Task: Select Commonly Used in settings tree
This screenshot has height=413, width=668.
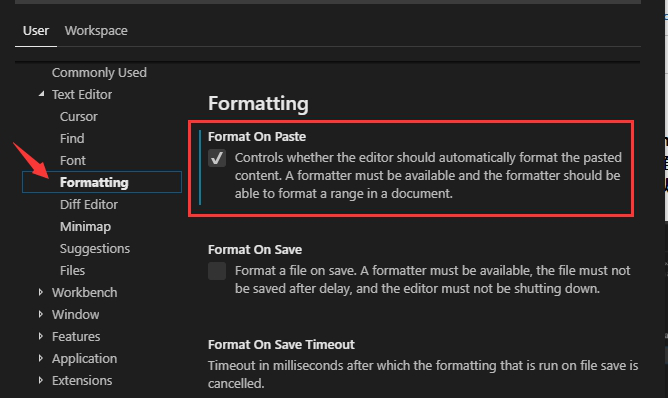Action: [x=99, y=73]
